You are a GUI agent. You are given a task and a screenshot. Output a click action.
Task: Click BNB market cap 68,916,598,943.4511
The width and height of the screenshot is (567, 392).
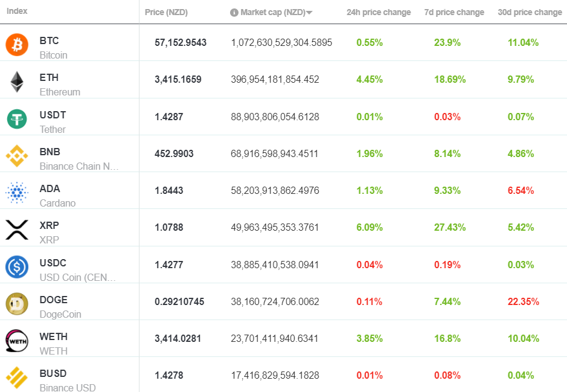point(275,153)
